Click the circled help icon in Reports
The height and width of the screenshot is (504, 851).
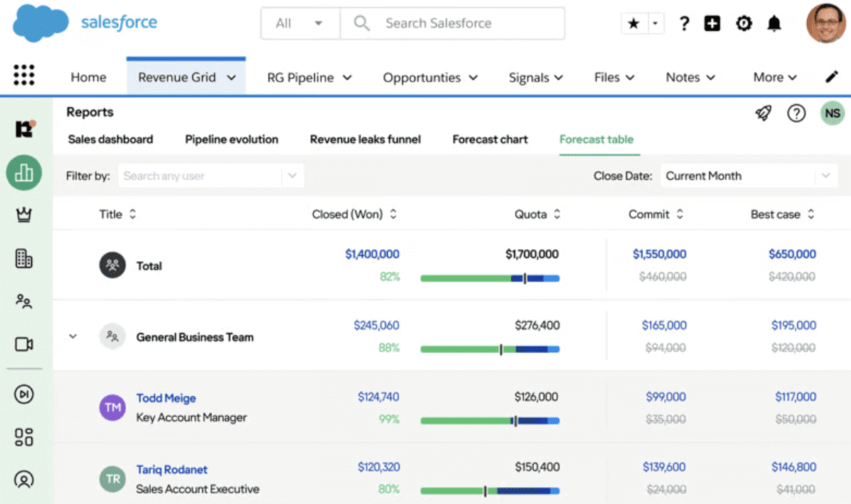click(796, 113)
